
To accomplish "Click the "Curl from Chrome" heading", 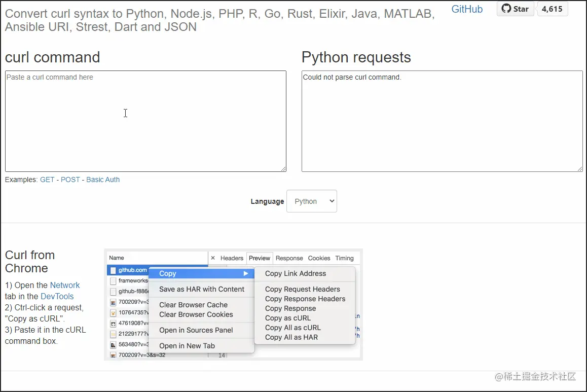I will pos(30,262).
